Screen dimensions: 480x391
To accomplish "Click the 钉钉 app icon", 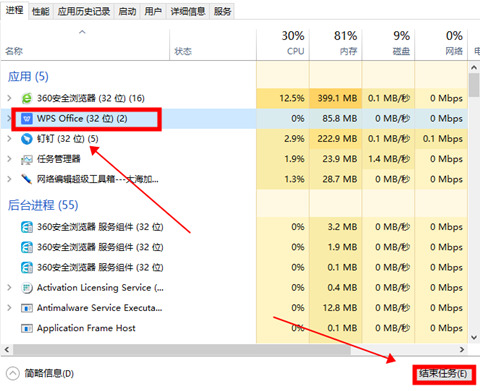I will coord(26,139).
